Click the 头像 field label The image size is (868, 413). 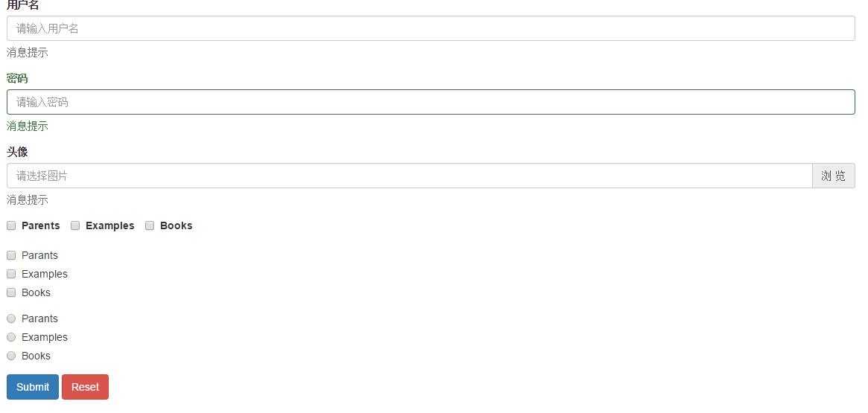click(17, 152)
